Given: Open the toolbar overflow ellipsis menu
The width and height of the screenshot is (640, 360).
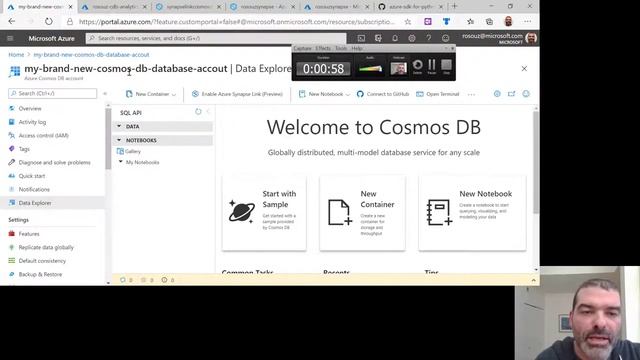Looking at the screenshot, I should [471, 94].
